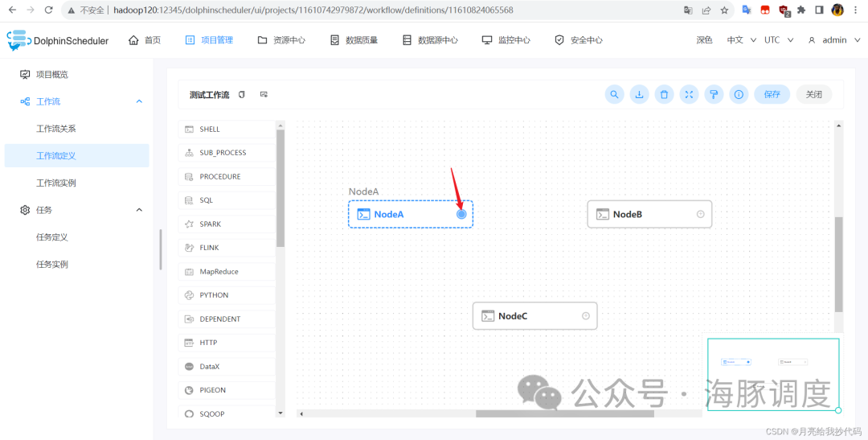Screen dimensions: 868x440
Task: Reload the page with browser refresh
Action: tap(49, 10)
